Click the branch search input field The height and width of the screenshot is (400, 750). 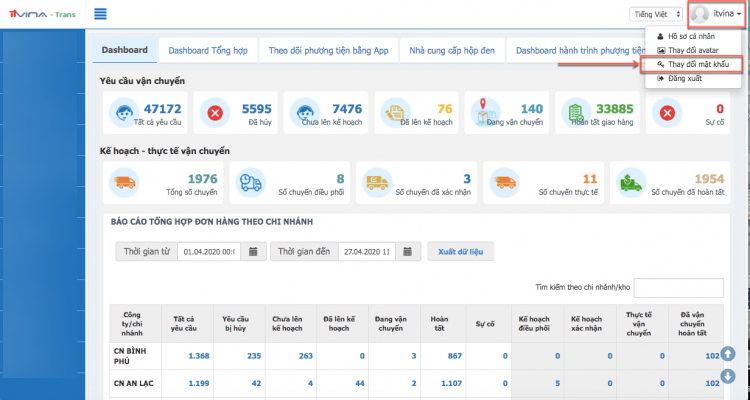coord(678,288)
